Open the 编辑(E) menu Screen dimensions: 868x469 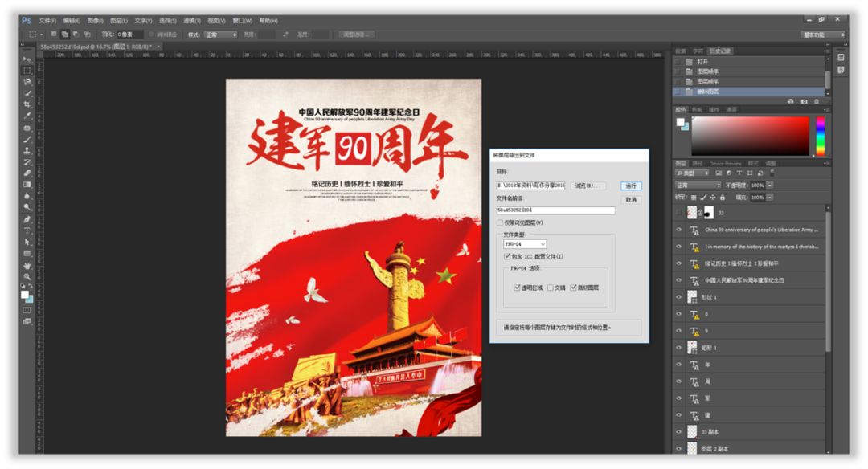(x=72, y=20)
